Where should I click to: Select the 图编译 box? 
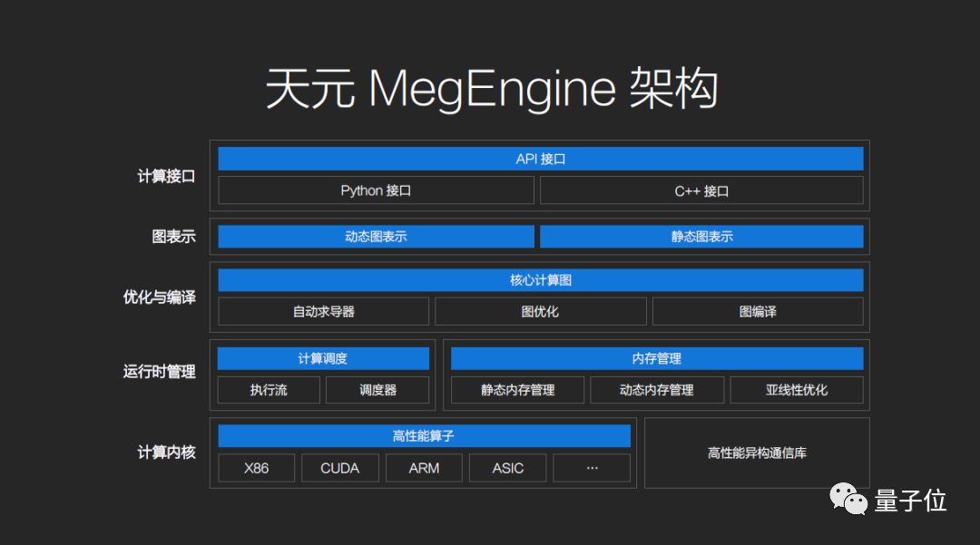758,311
